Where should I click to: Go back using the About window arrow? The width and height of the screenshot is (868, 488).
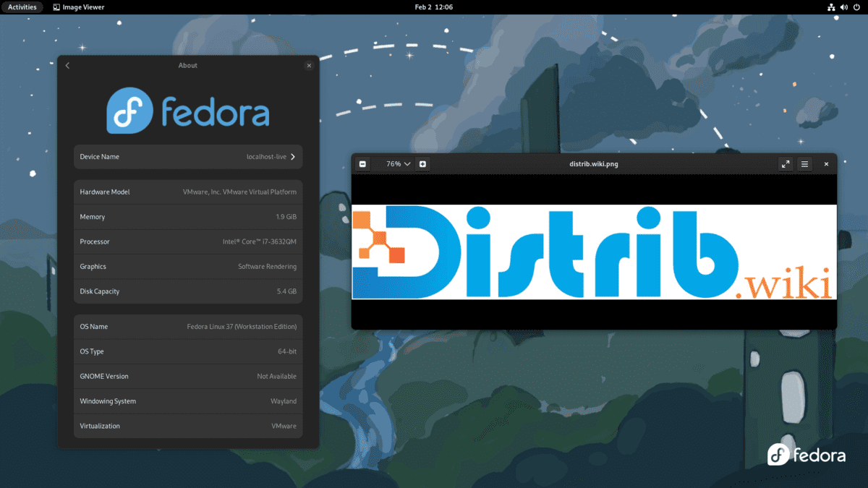67,66
